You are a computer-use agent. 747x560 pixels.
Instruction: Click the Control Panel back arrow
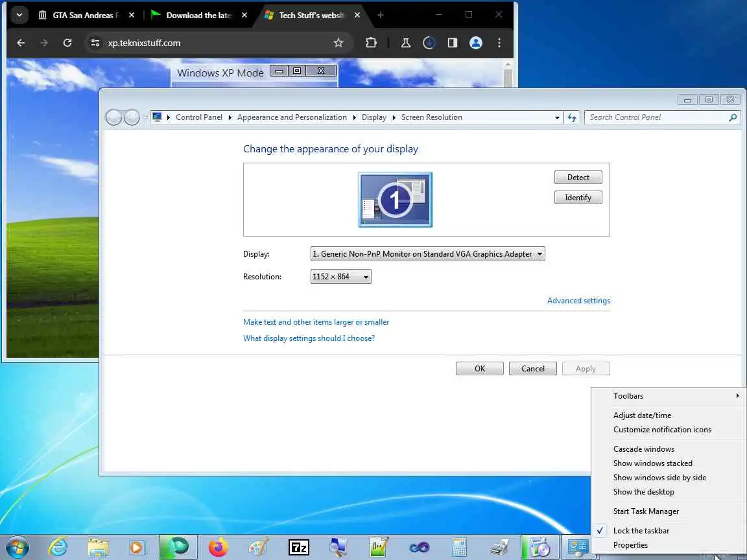pyautogui.click(x=113, y=117)
